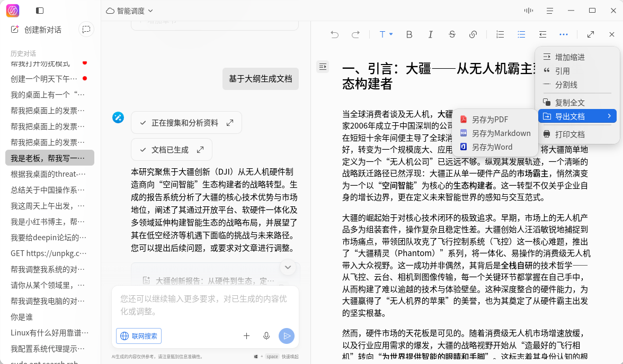Screen dimensions: 623x364
Task: Toggle the sidebar panel icon
Action: tap(39, 11)
